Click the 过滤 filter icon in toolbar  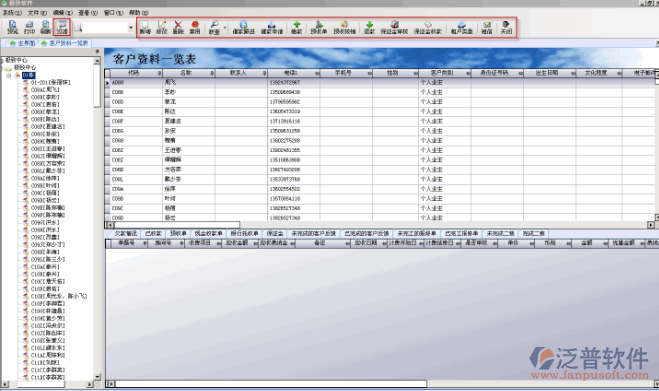[x=62, y=27]
